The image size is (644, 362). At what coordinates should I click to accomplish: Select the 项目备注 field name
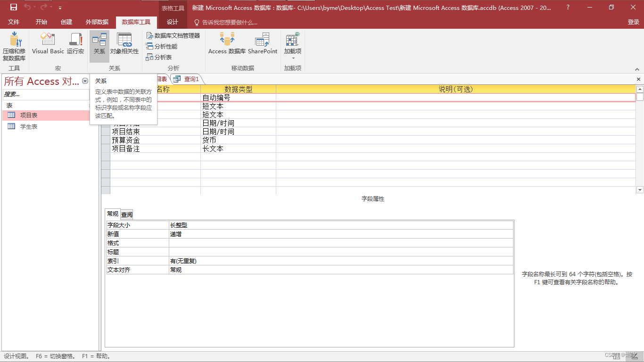[x=155, y=148]
